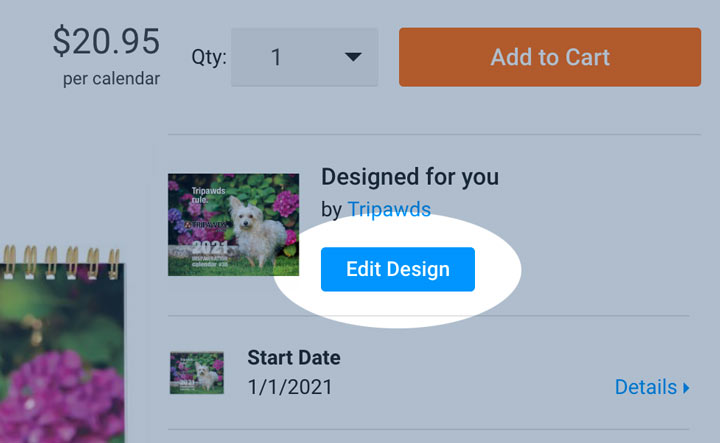Screen dimensions: 720x443
Task: Click the white dog in the cover thumbnail
Action: pyautogui.click(x=255, y=232)
